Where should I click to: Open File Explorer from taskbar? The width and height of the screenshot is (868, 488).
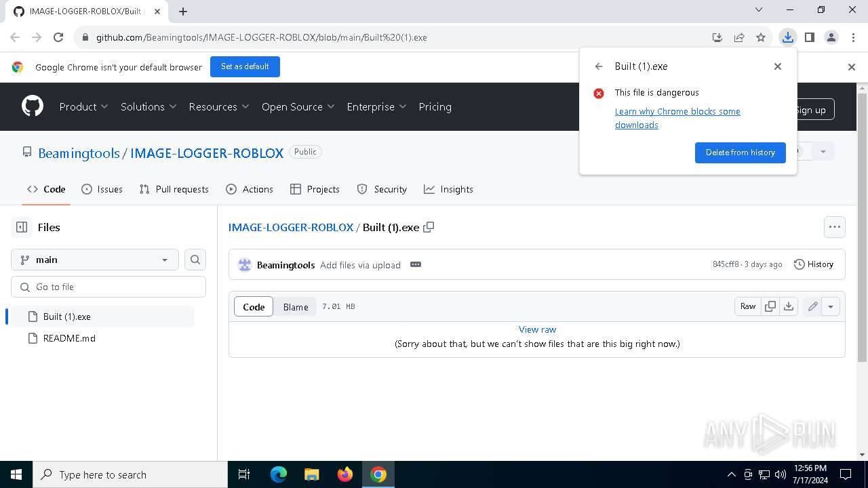tap(311, 474)
